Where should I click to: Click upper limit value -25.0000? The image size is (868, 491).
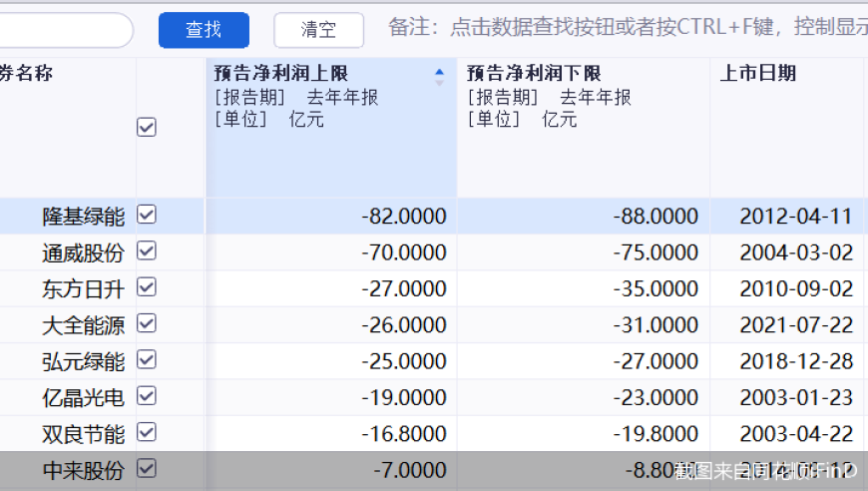[404, 361]
